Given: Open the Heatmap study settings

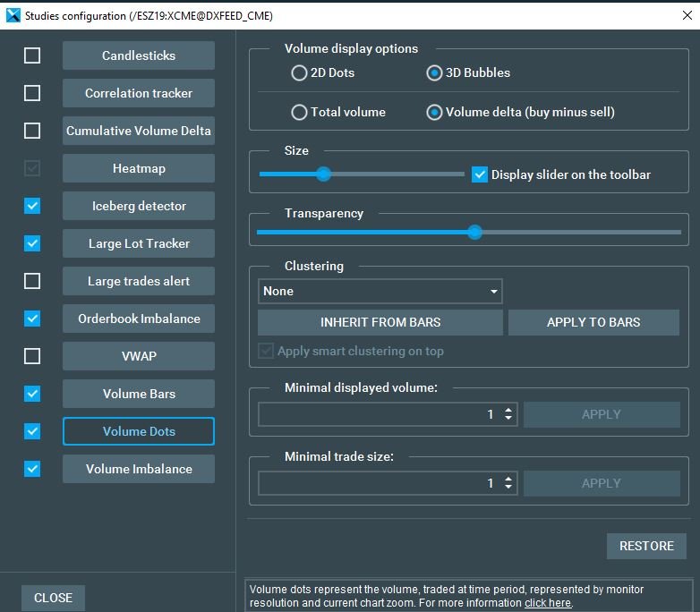Looking at the screenshot, I should pos(139,168).
